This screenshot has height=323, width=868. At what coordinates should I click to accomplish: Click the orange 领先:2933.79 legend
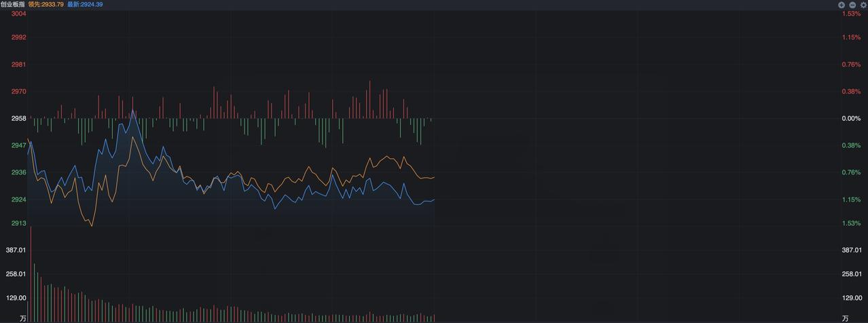pyautogui.click(x=46, y=4)
